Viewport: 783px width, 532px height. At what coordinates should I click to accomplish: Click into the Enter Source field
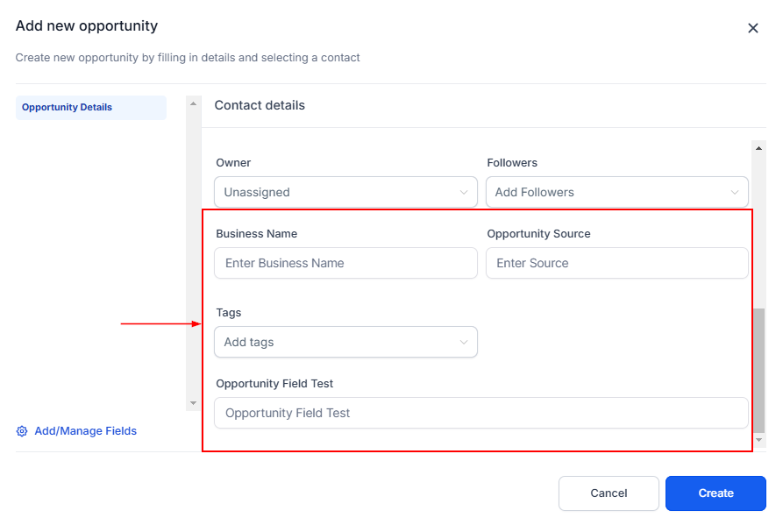[x=617, y=263]
